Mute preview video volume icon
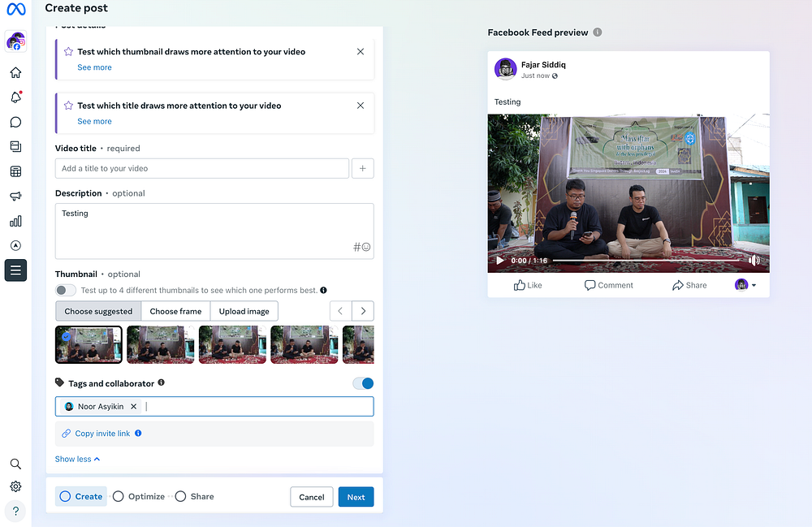812x527 pixels. pyautogui.click(x=754, y=261)
